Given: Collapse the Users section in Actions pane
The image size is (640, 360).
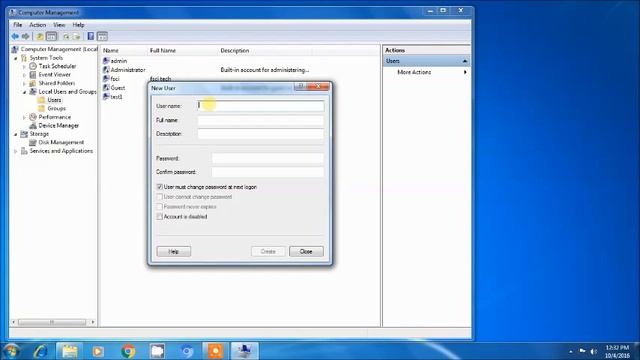Looking at the screenshot, I should coord(464,61).
